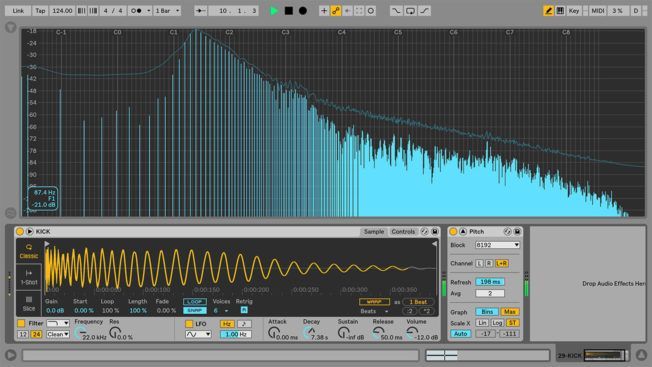This screenshot has width=652, height=367.
Task: Toggle the SNAP button in Simpler
Action: click(195, 310)
